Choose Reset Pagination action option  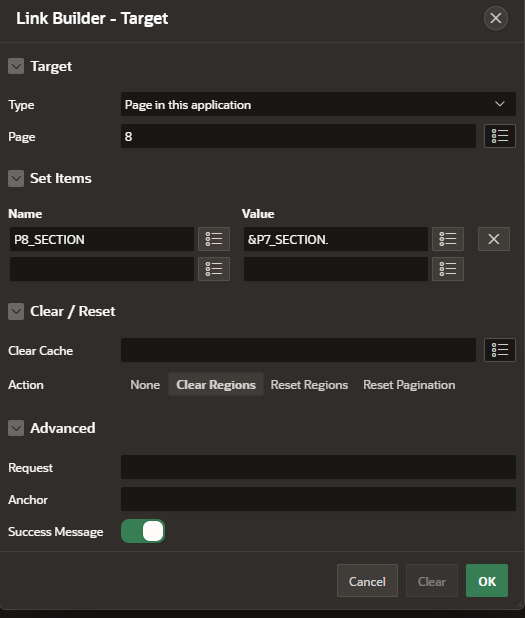point(409,385)
